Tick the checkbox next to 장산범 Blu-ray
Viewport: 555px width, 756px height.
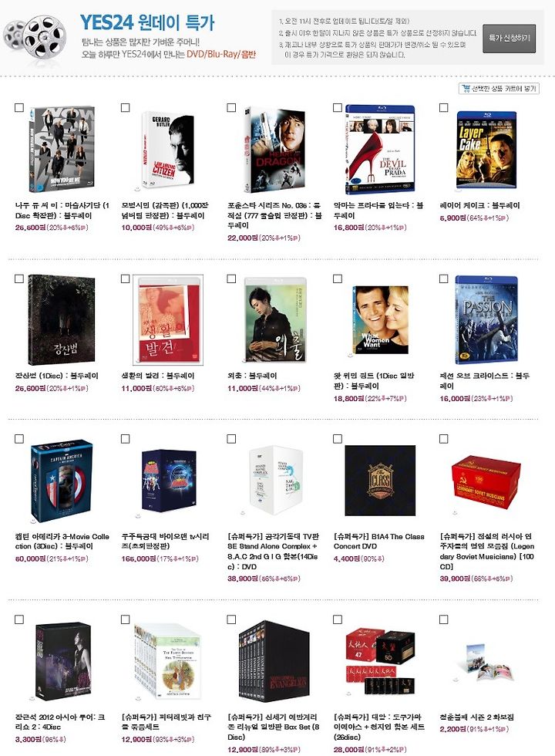click(x=19, y=278)
